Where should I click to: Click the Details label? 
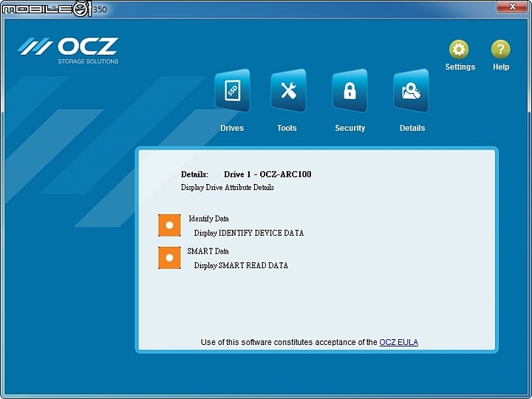coord(412,128)
